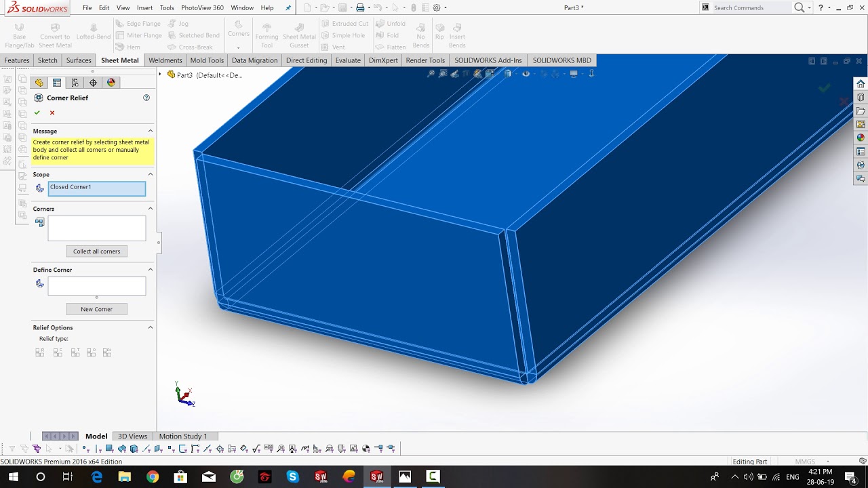Open the Tools menu
868x488 pixels.
point(167,8)
